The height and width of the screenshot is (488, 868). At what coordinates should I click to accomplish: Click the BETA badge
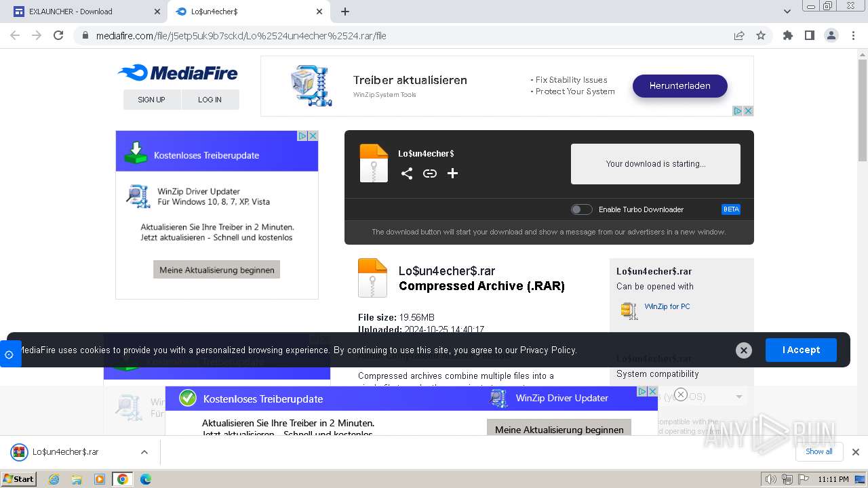coord(731,209)
